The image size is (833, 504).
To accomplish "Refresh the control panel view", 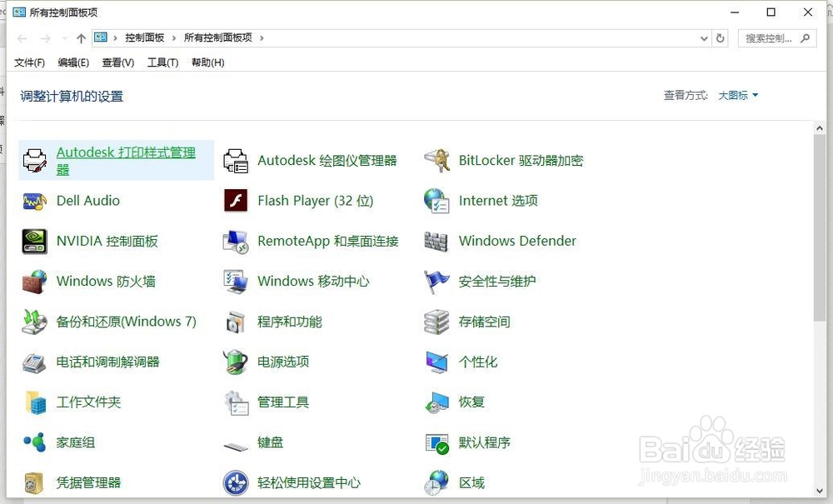I will 721,38.
